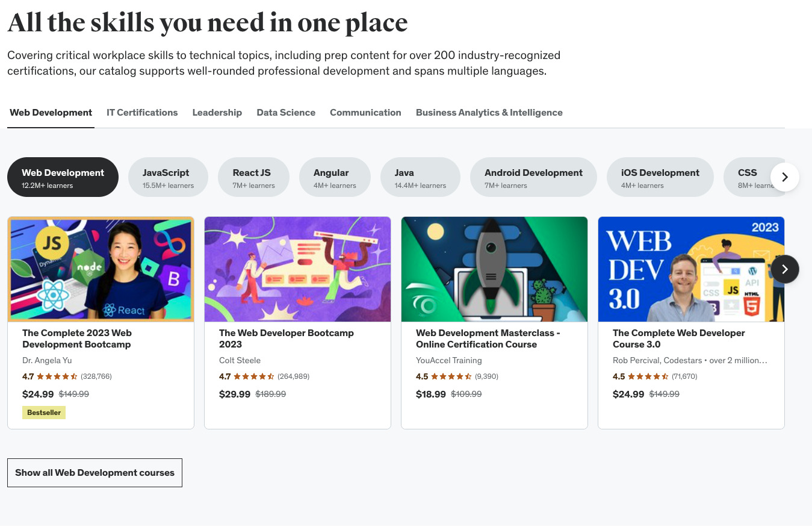Open The Web Developer Bootcamp 2023 title
The width and height of the screenshot is (812, 530).
pyautogui.click(x=287, y=338)
